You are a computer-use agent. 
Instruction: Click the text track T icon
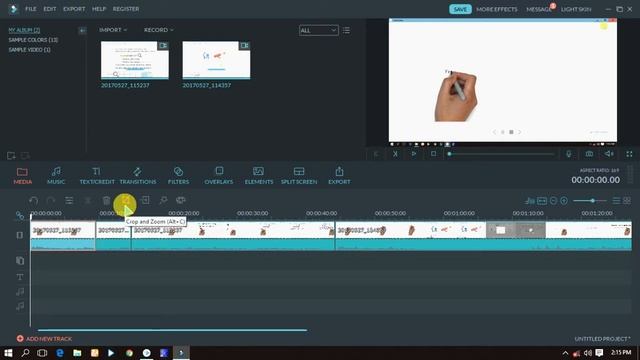20,277
